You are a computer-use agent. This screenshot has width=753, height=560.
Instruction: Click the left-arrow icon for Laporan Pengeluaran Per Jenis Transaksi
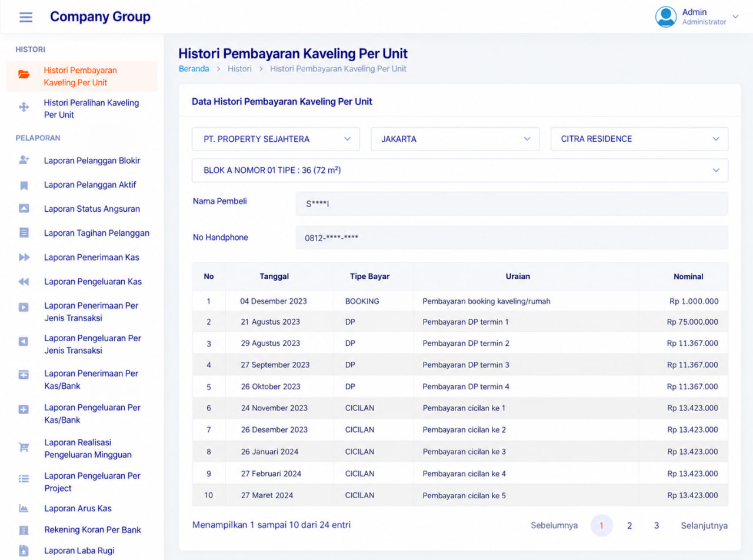pyautogui.click(x=24, y=341)
